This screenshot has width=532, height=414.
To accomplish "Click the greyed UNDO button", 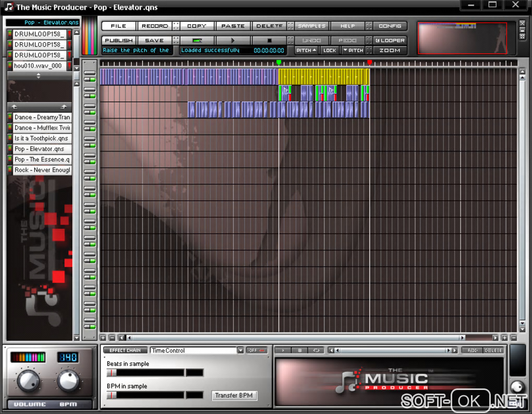I will 311,40.
